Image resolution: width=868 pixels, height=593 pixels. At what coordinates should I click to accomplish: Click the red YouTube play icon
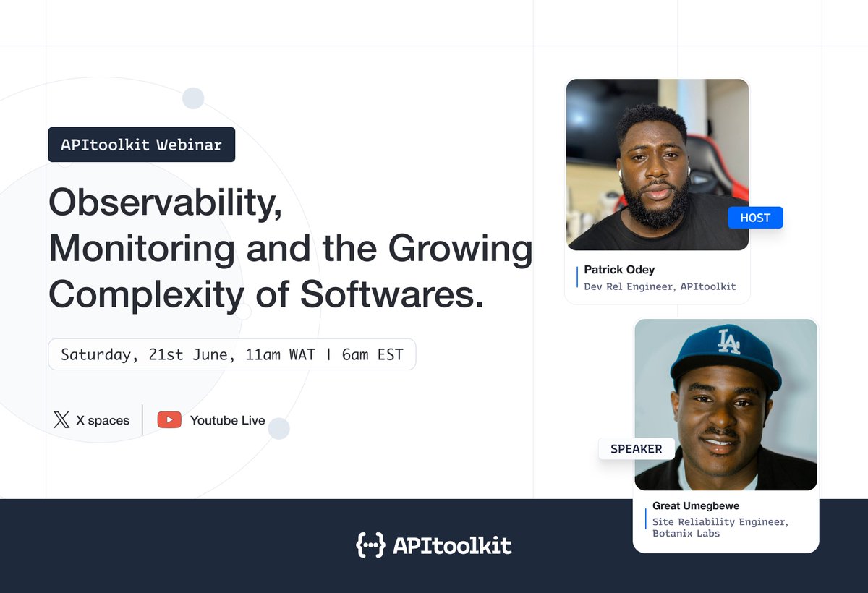[169, 420]
